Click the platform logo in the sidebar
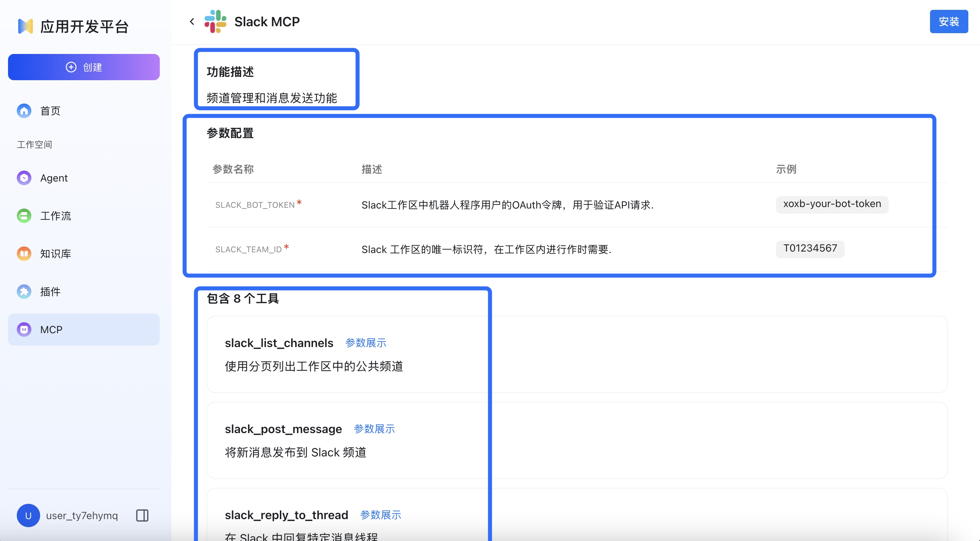Viewport: 980px width, 541px height. pos(26,26)
